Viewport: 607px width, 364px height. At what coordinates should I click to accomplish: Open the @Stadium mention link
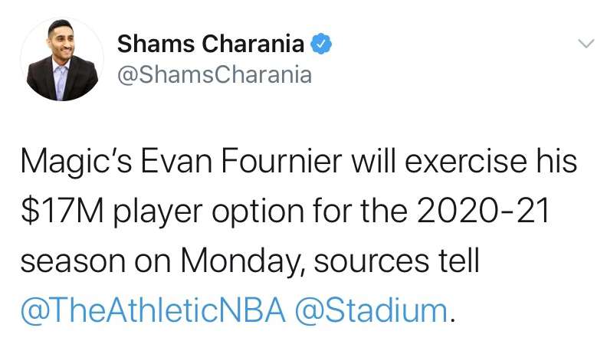click(x=372, y=310)
